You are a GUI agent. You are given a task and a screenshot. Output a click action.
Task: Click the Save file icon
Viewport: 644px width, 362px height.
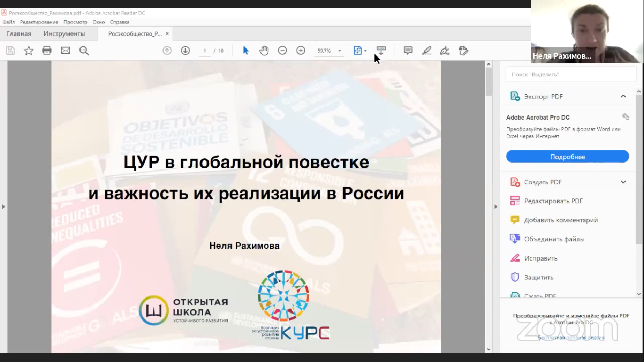click(x=10, y=50)
